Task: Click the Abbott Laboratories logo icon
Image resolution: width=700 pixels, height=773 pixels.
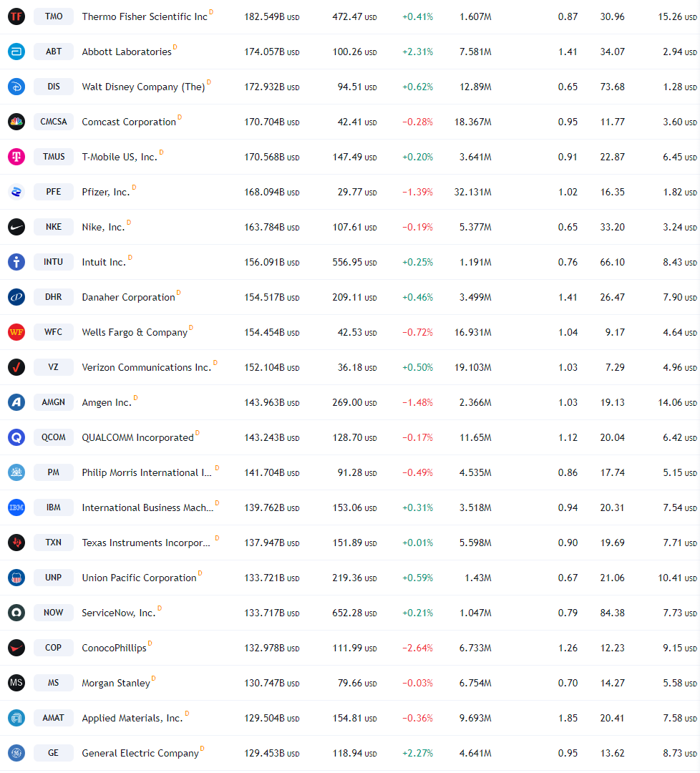Action: 16,52
